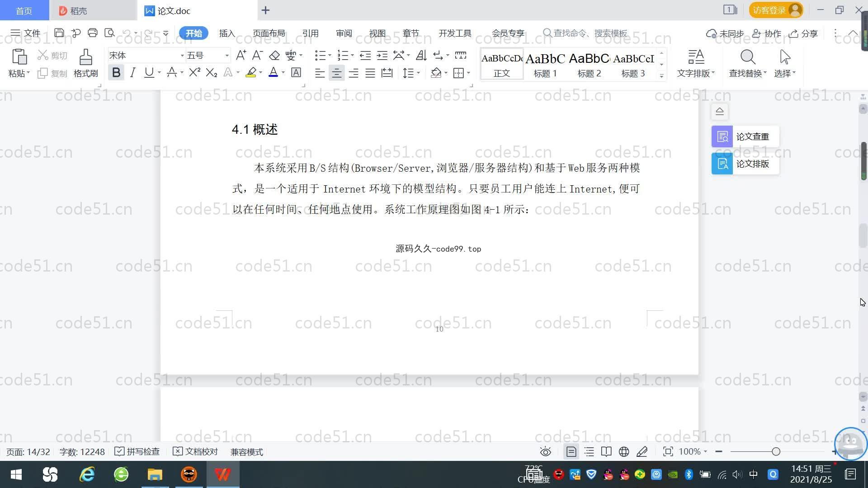Collapse the right side tool panel

pos(720,111)
